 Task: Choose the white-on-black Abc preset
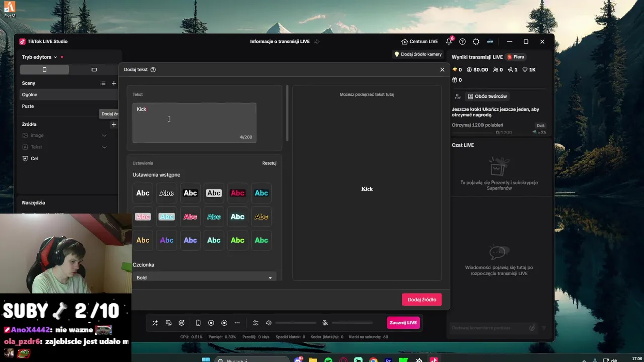[190, 193]
